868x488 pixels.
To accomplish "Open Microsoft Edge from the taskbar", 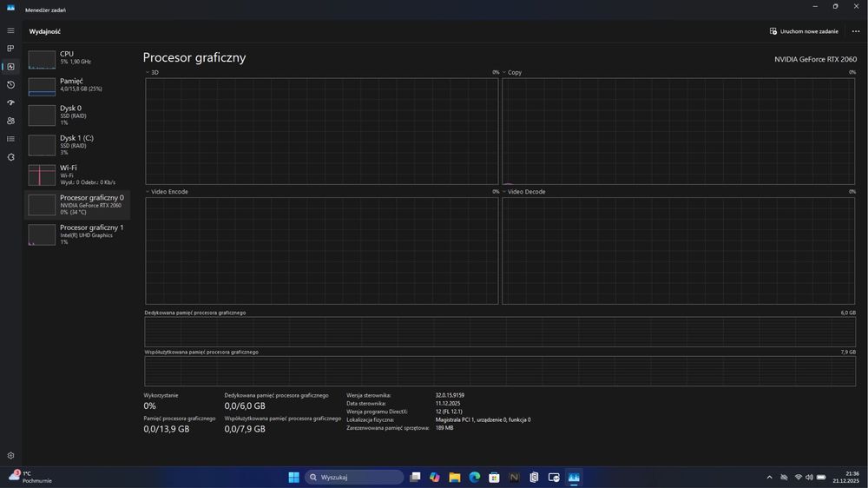I will (475, 477).
